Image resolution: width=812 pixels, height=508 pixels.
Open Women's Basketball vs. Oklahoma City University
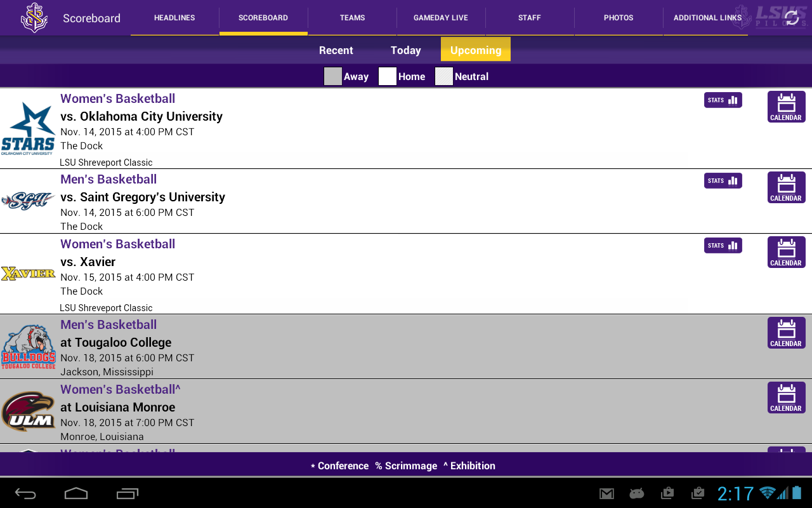click(x=406, y=128)
